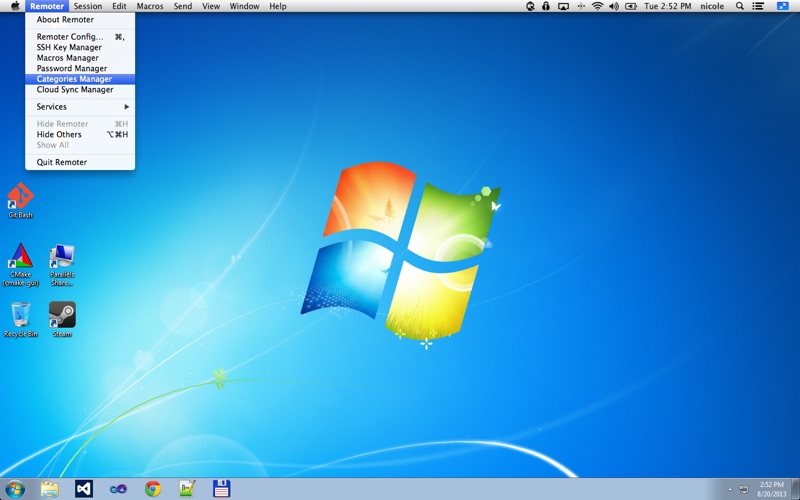Open Remoter Config preferences
The image size is (800, 500).
pos(80,37)
